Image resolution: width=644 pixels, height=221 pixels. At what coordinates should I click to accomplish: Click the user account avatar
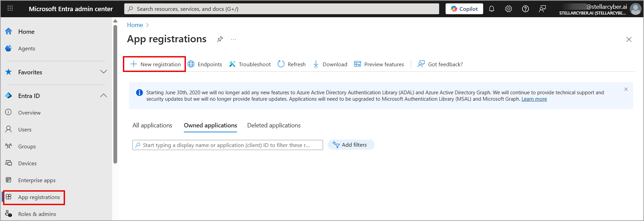point(635,9)
